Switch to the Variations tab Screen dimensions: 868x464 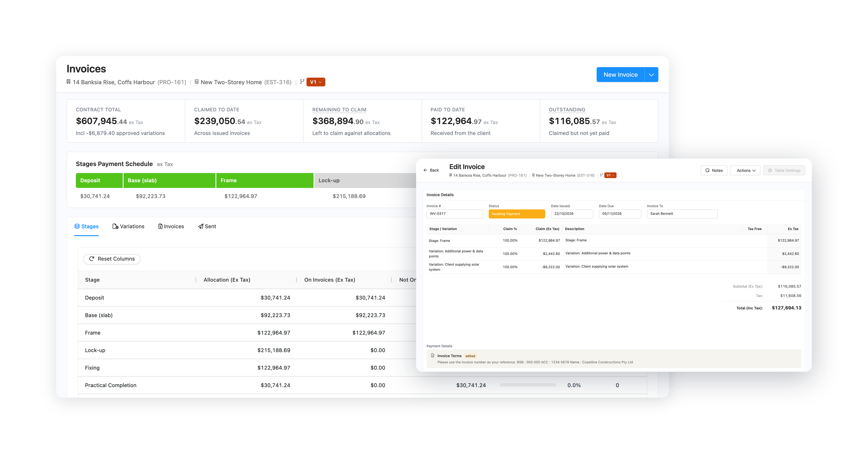tap(128, 227)
